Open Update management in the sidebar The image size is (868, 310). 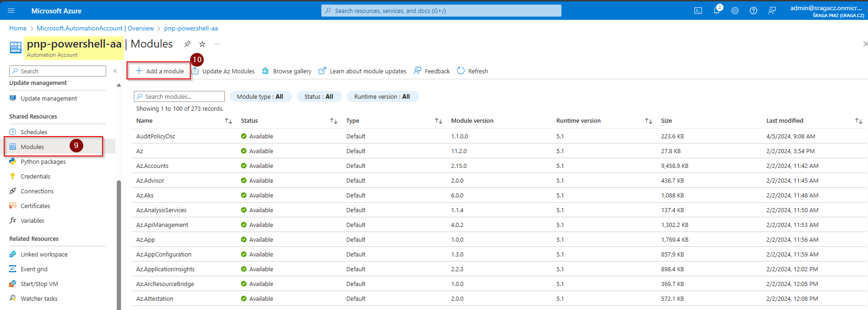(48, 98)
